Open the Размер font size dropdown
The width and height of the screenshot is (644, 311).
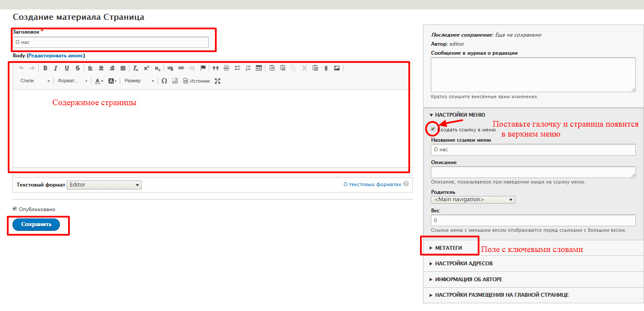pyautogui.click(x=139, y=81)
